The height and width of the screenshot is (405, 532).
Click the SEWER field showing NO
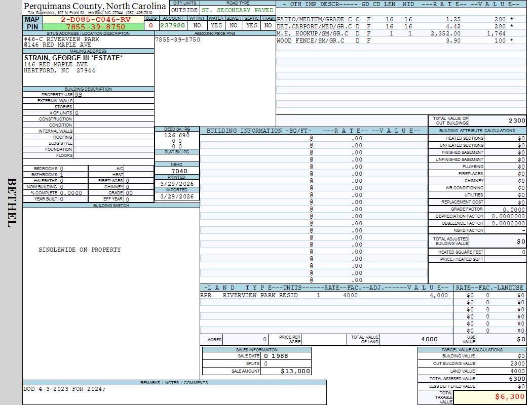(234, 25)
